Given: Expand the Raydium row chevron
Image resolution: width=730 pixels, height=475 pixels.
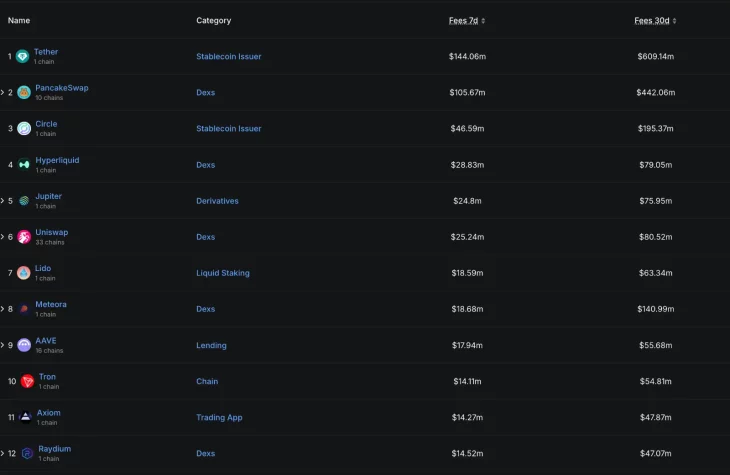Looking at the screenshot, I should pyautogui.click(x=3, y=453).
